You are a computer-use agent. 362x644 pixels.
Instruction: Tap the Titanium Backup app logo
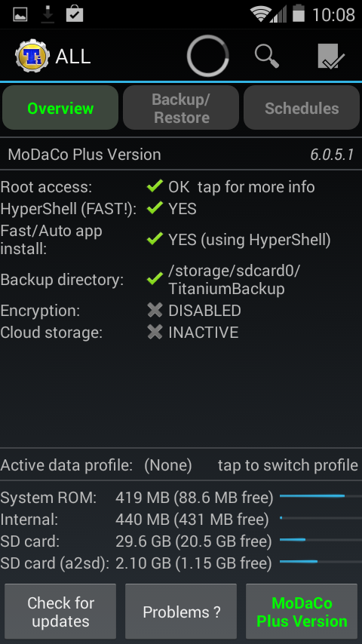click(32, 56)
